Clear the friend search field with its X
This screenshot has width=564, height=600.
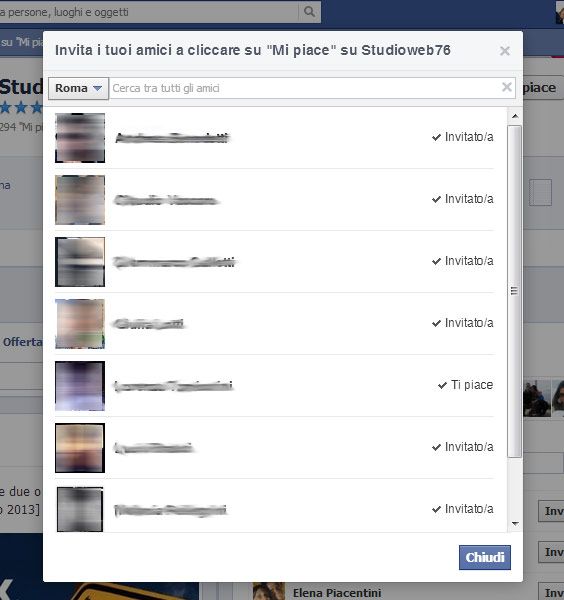click(507, 87)
